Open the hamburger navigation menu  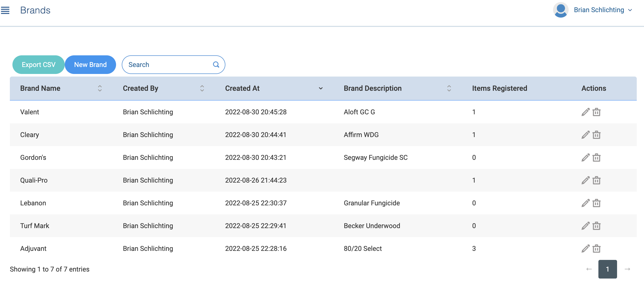[5, 10]
